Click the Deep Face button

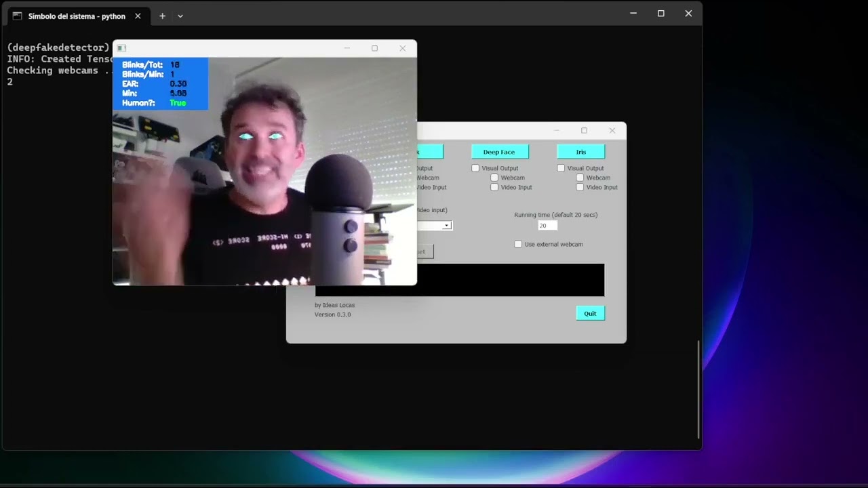coord(499,152)
